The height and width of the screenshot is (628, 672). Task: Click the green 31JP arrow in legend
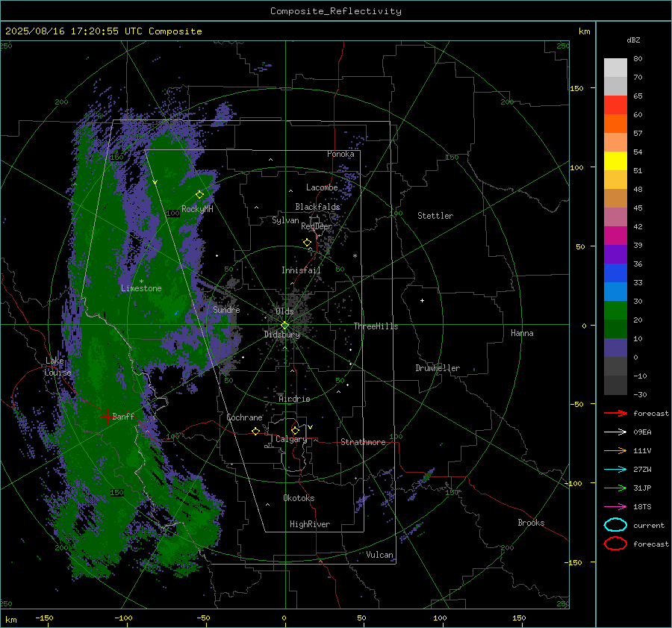(x=615, y=488)
